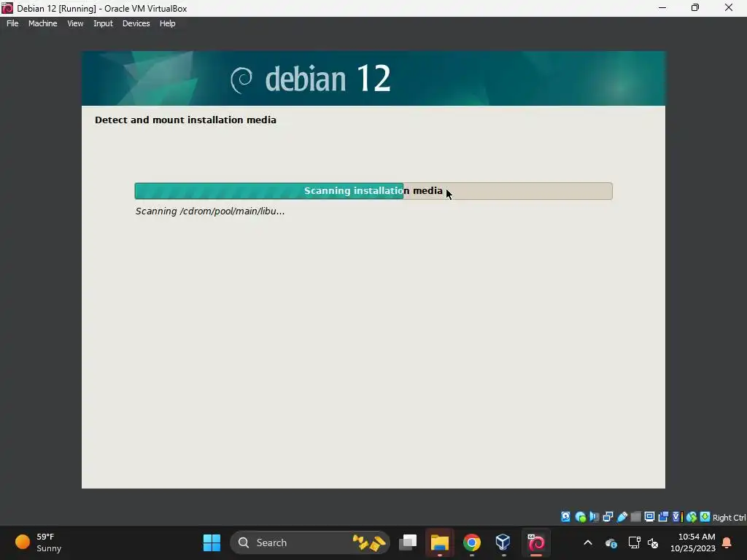Click the shared folders status icon
This screenshot has height=560, width=747.
635,517
